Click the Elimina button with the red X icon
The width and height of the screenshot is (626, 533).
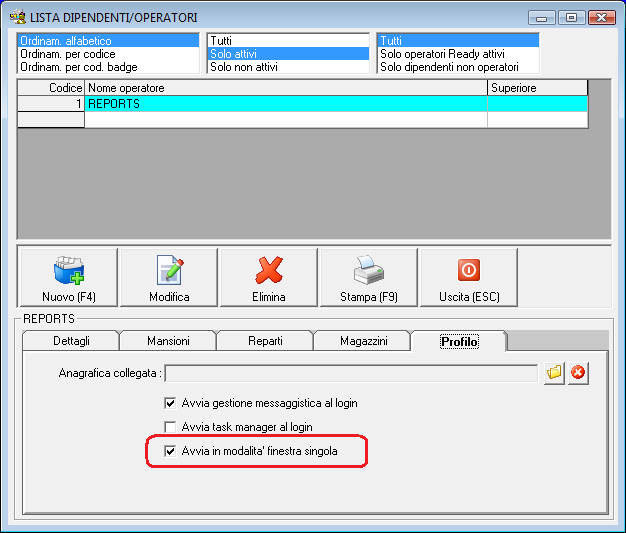click(x=269, y=277)
